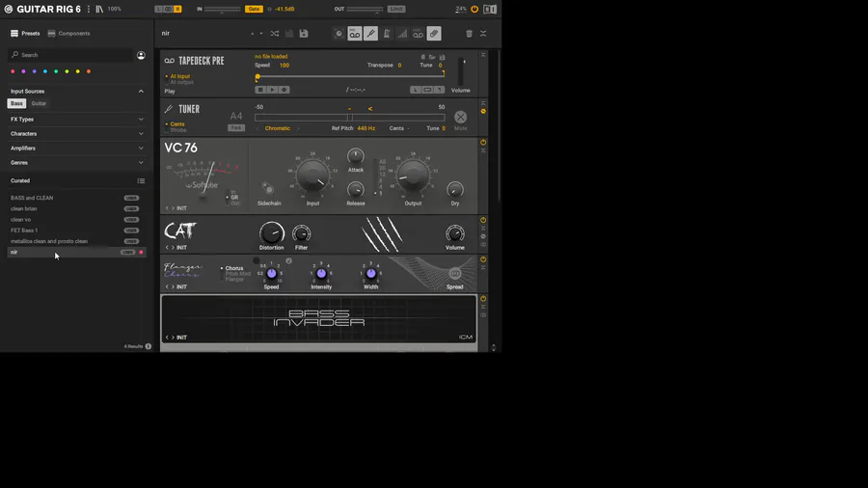Screen dimensions: 868x488
Task: Collapse the Input Sources section
Action: pyautogui.click(x=141, y=92)
